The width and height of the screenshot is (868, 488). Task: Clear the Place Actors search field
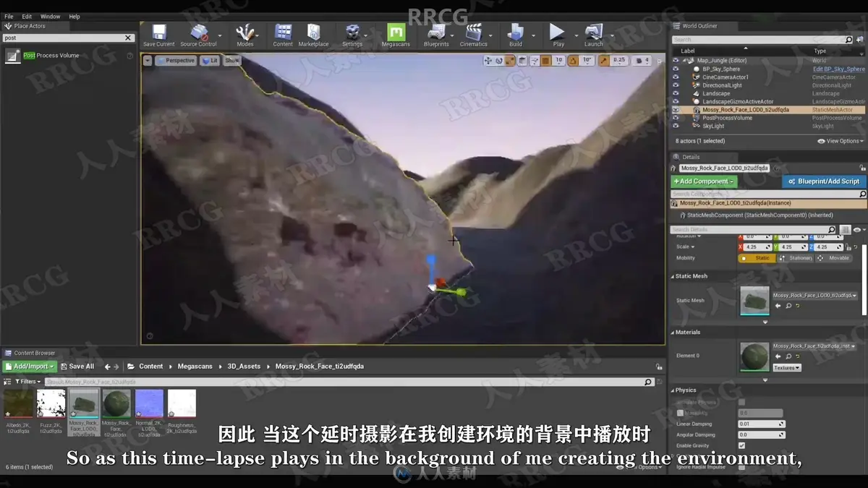tap(128, 38)
